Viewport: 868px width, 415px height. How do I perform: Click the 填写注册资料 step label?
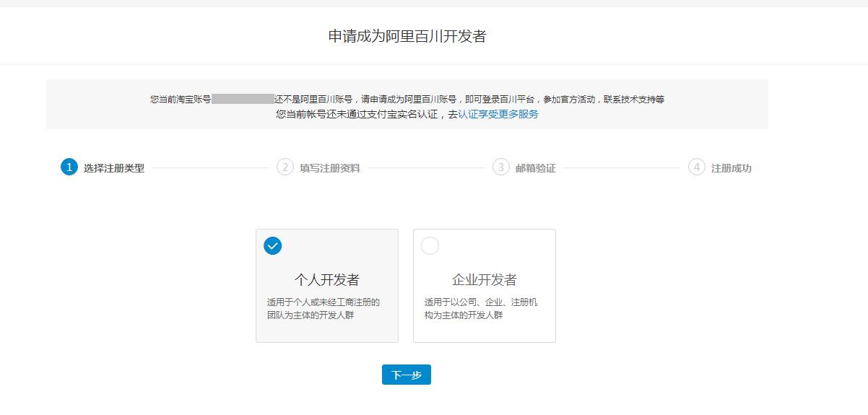coord(330,168)
